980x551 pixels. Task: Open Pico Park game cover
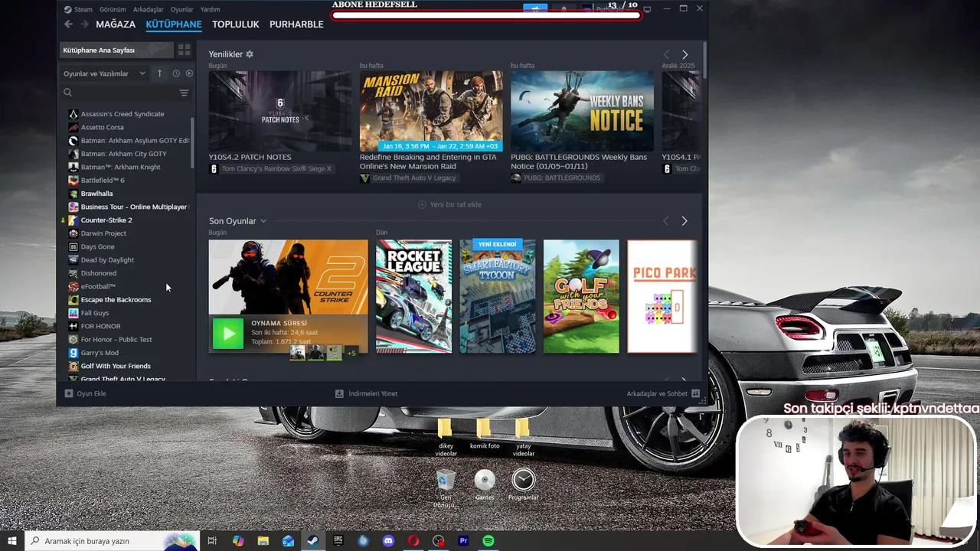click(662, 296)
